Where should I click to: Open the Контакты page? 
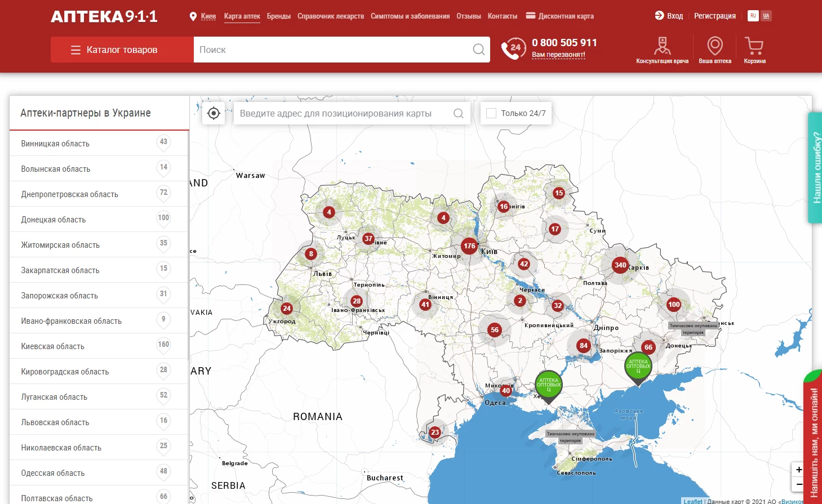[x=503, y=16]
